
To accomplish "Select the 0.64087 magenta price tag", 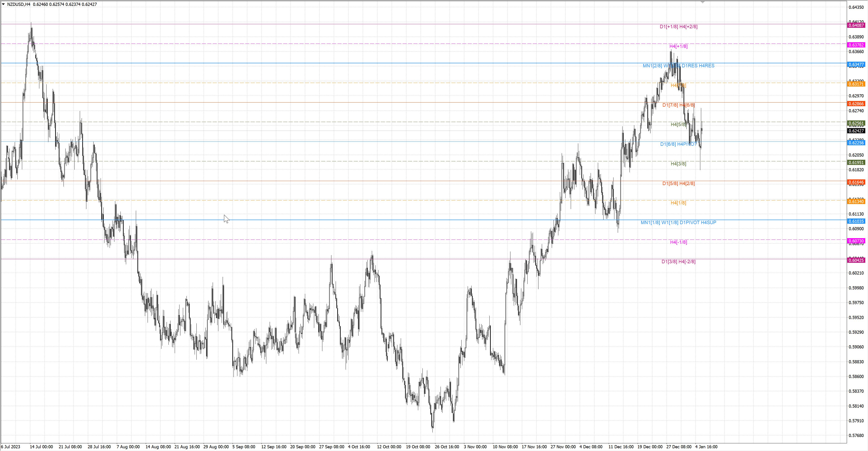I will (x=856, y=25).
